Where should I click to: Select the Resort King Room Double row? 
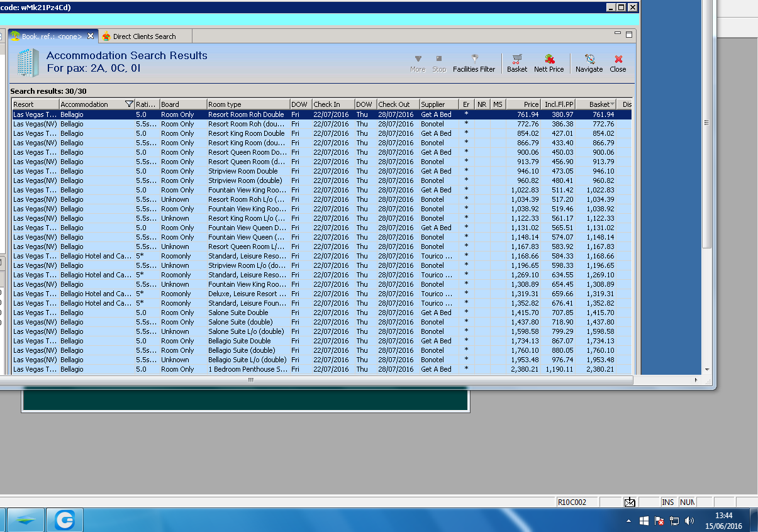(x=322, y=133)
